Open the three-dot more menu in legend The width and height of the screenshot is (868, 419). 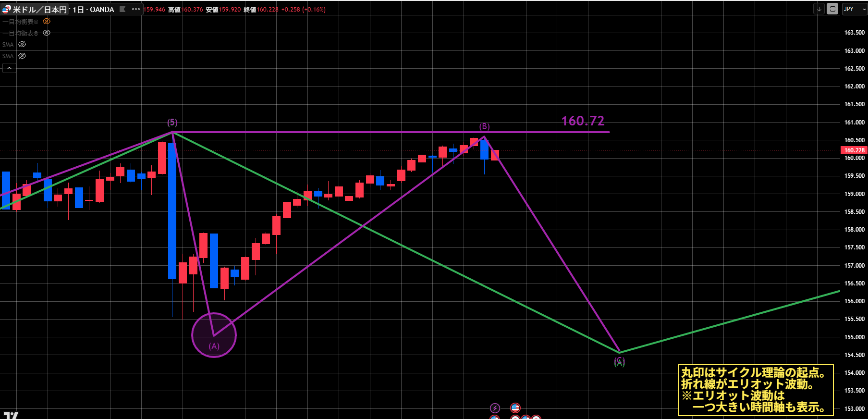pyautogui.click(x=136, y=9)
